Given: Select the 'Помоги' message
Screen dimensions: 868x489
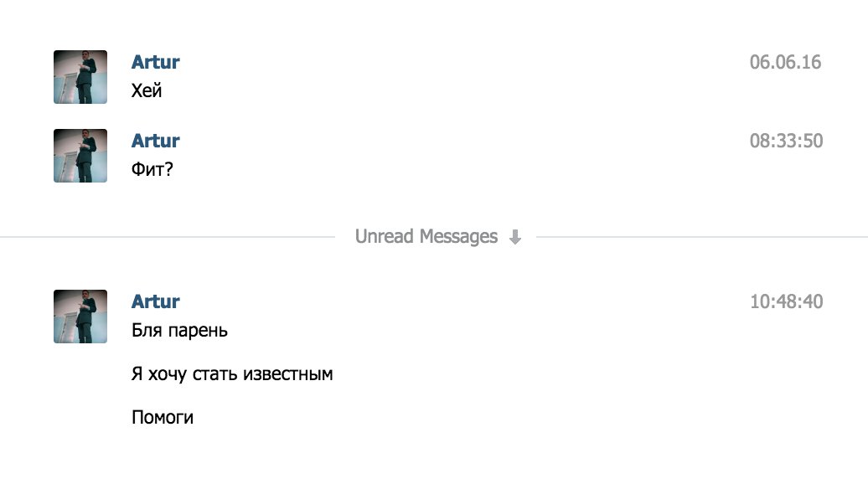Looking at the screenshot, I should [163, 416].
